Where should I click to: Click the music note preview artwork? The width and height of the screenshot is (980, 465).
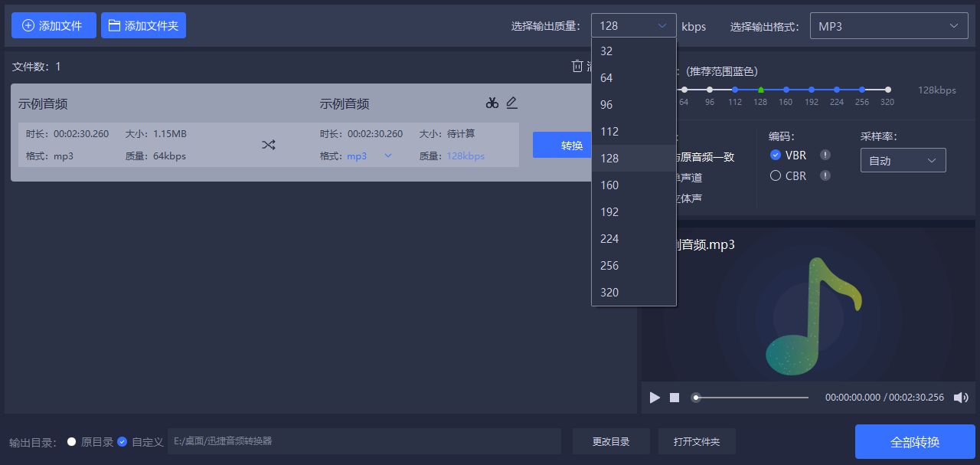pos(814,316)
